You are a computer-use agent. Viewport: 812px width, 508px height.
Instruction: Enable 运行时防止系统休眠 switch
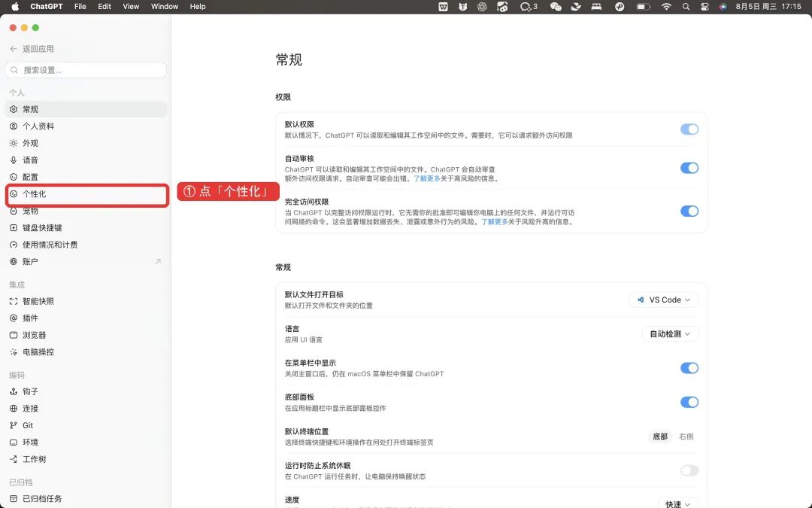tap(689, 470)
